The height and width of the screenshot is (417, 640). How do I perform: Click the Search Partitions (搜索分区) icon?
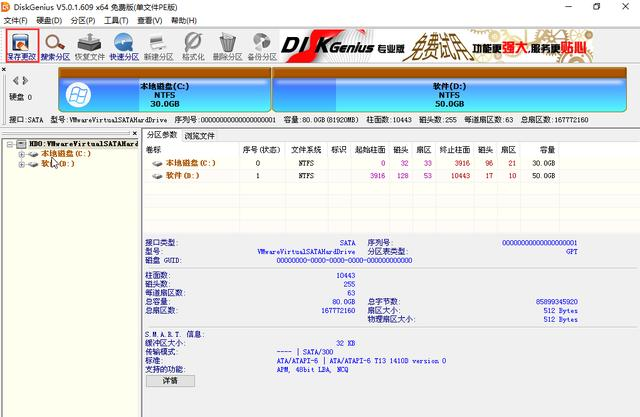[56, 45]
